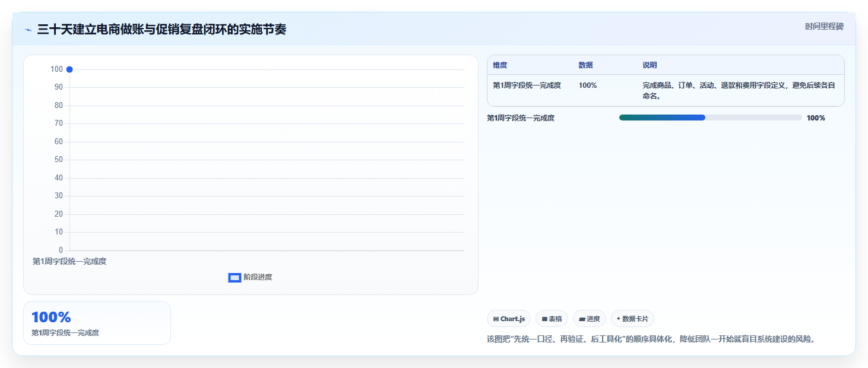Click the y-axis value 50
This screenshot has height=368, width=868.
(58, 160)
